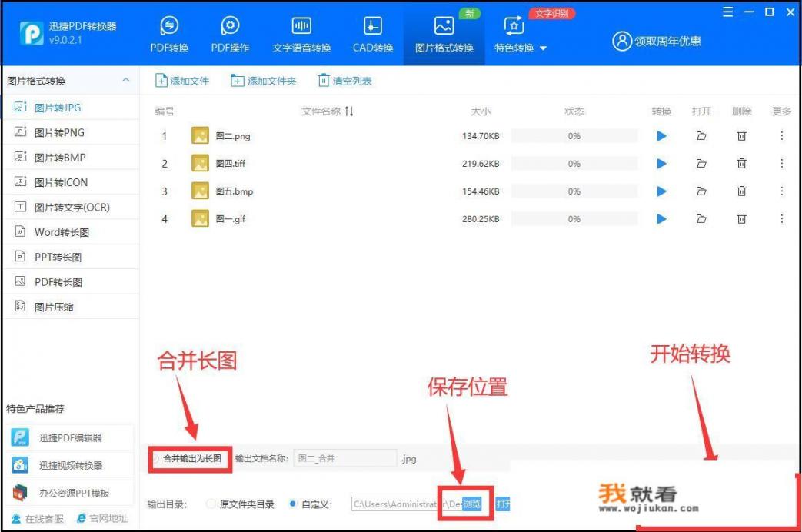Open the PDF操作 tab
The height and width of the screenshot is (532, 802).
coord(230,35)
